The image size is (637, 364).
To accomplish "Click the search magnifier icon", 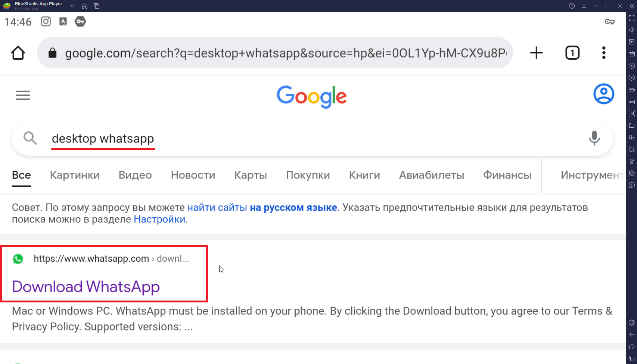I will point(30,138).
